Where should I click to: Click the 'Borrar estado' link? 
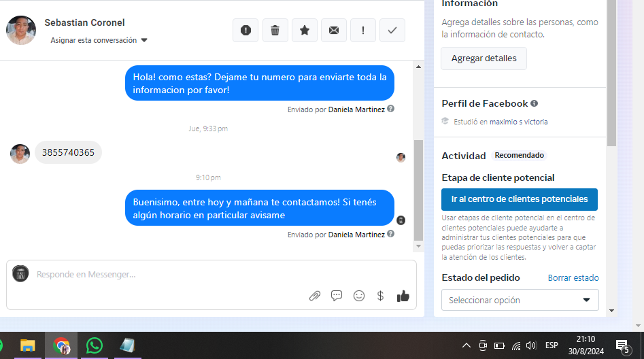573,277
